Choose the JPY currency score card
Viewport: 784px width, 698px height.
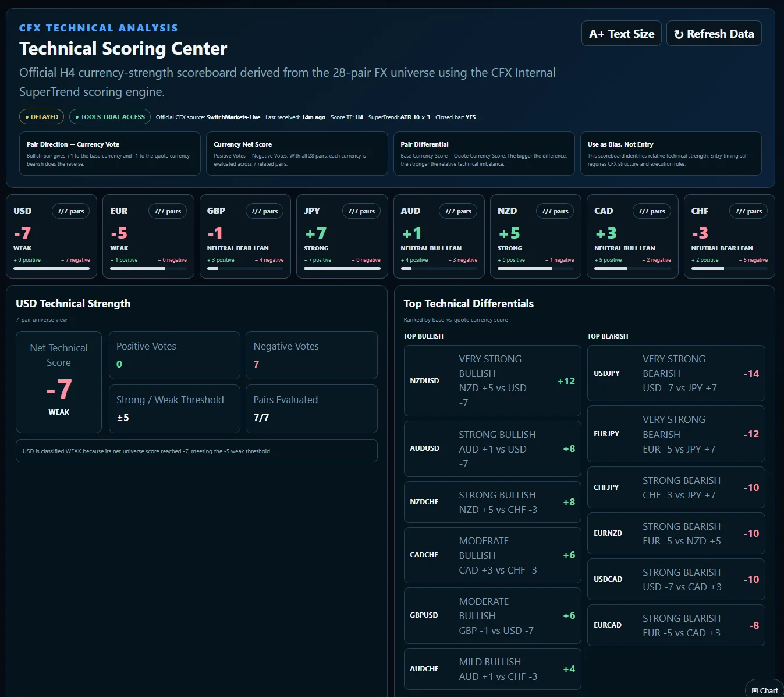(342, 236)
